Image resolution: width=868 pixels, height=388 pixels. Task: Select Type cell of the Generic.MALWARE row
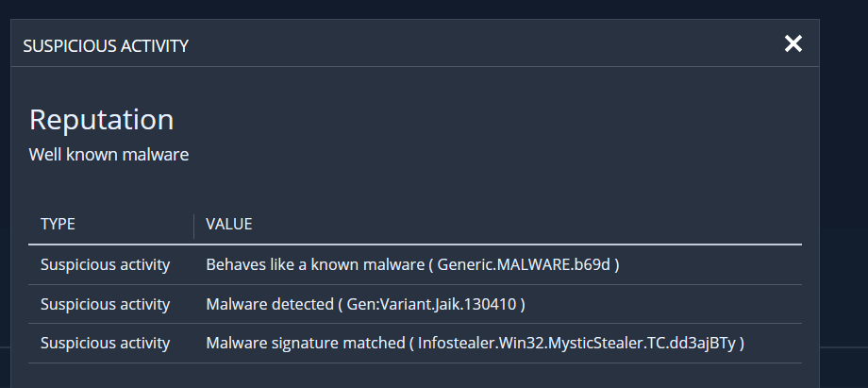point(105,264)
